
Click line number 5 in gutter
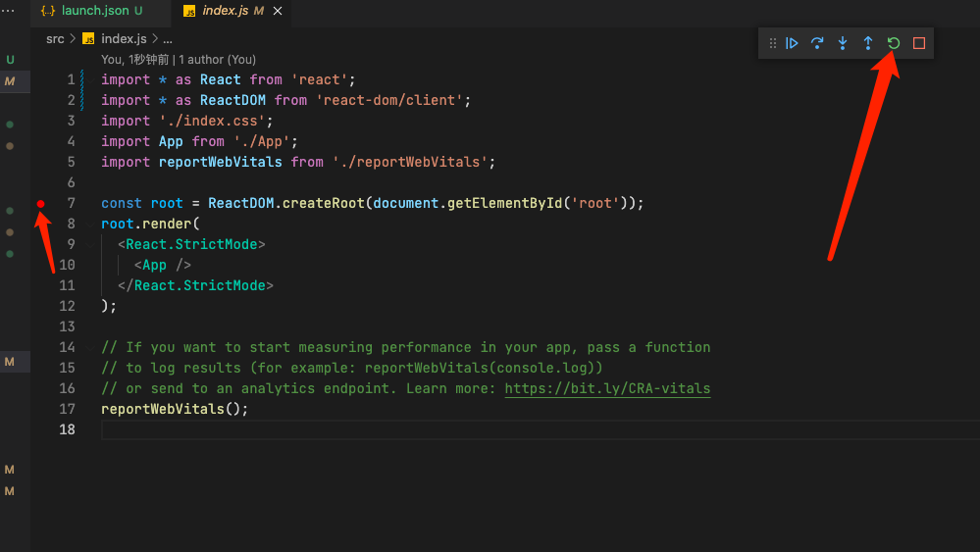pos(71,163)
